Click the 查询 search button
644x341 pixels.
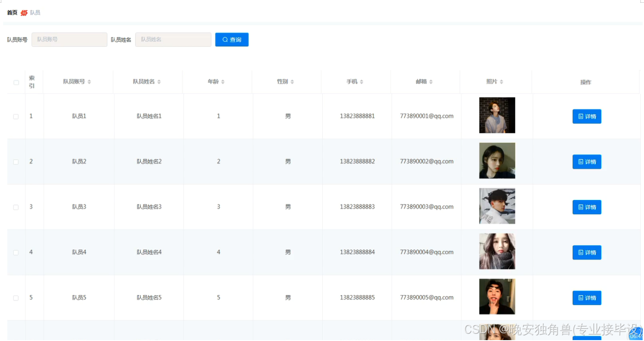(232, 40)
